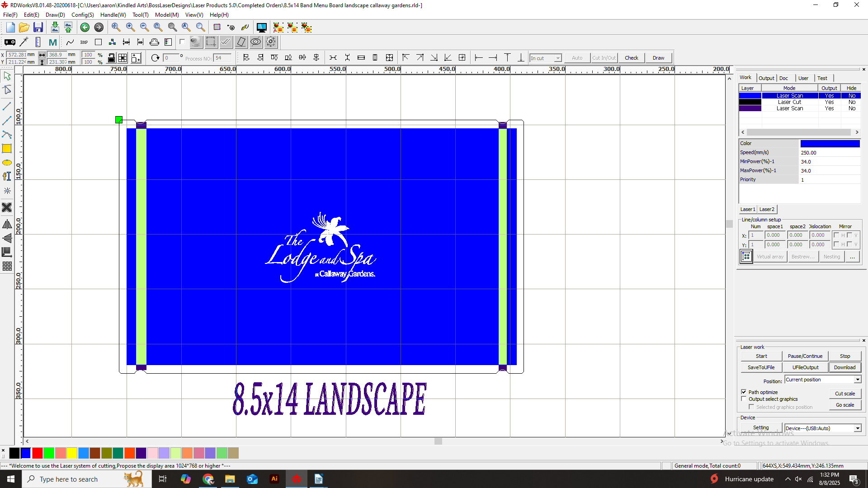868x488 pixels.
Task: Redo using the gray right arrow
Action: pos(99,28)
